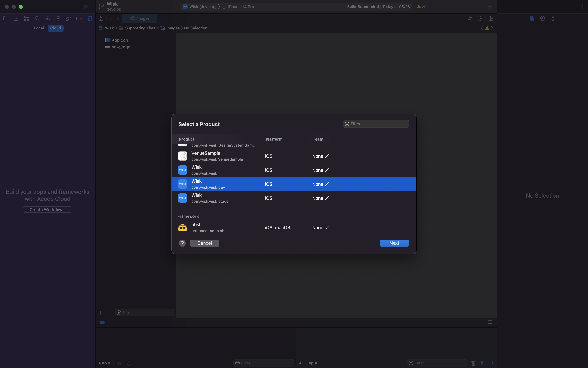This screenshot has width=588, height=368.
Task: Click the Next button in dialog
Action: [394, 243]
